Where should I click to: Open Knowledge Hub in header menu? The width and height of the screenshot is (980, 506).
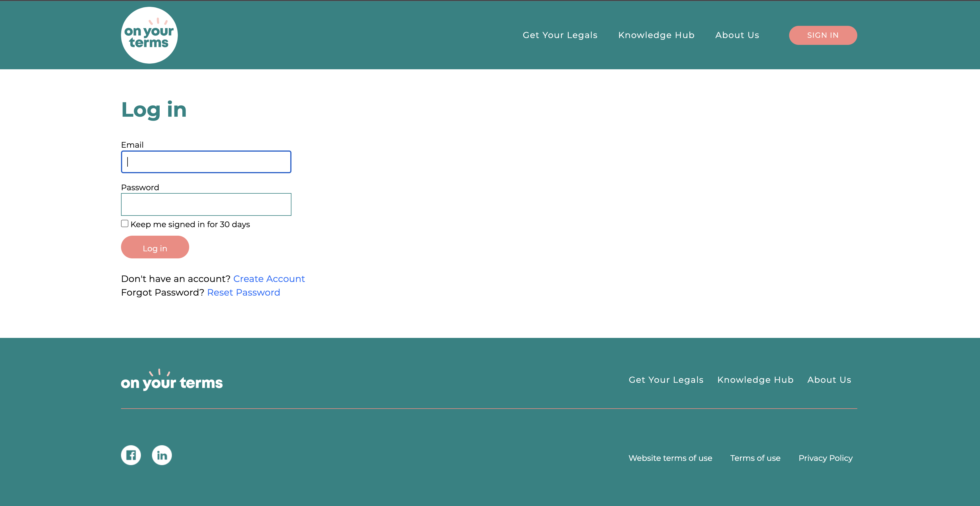(656, 35)
